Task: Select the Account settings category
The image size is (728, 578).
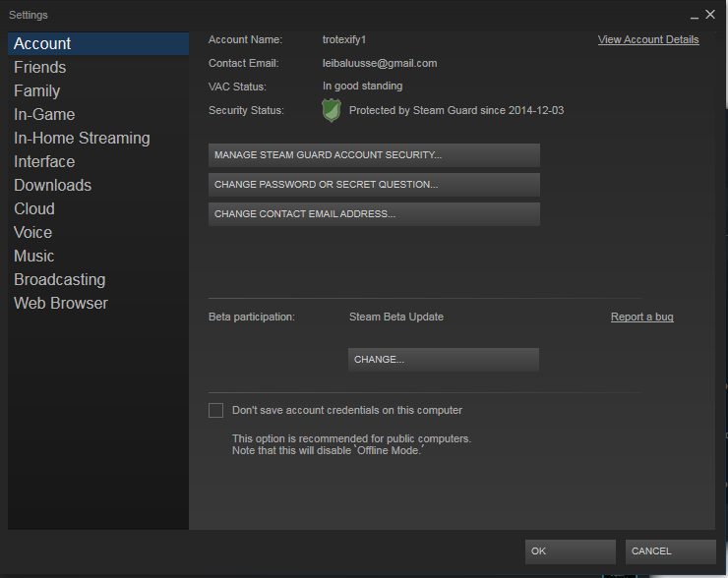Action: pyautogui.click(x=98, y=43)
